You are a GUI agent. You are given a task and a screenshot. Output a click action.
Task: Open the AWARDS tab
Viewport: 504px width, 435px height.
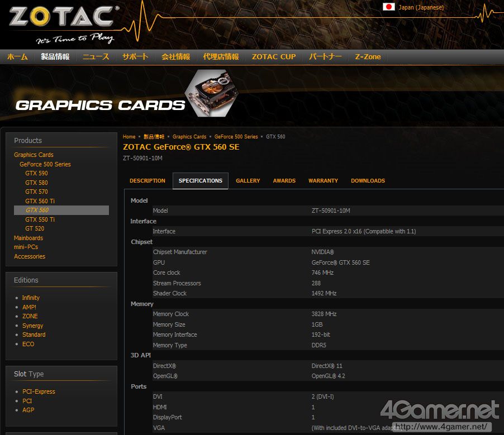point(284,181)
